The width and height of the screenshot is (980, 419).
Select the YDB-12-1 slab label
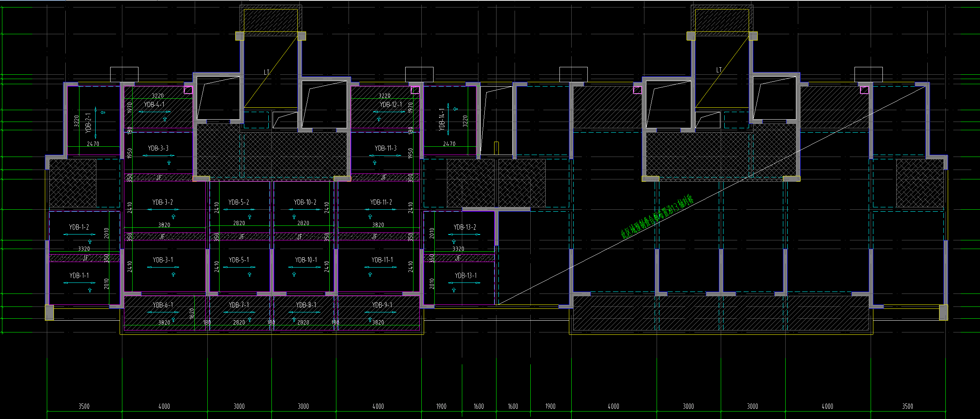tap(391, 105)
